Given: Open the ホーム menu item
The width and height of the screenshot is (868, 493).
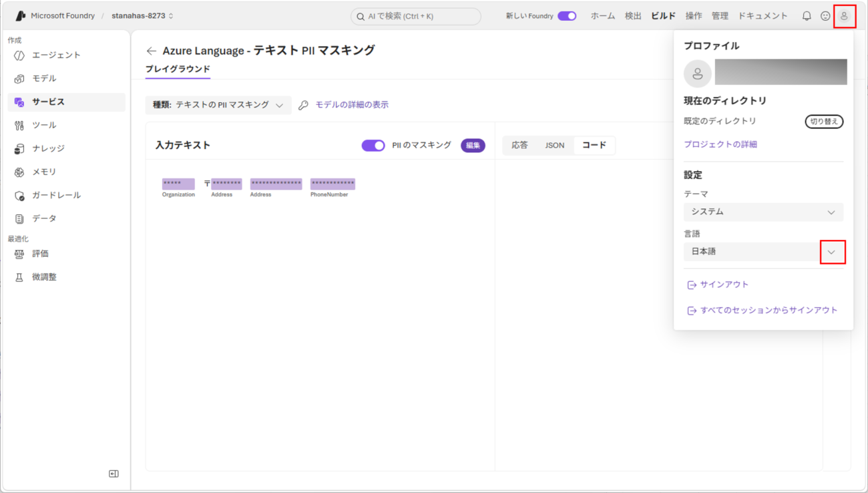Looking at the screenshot, I should pyautogui.click(x=603, y=16).
